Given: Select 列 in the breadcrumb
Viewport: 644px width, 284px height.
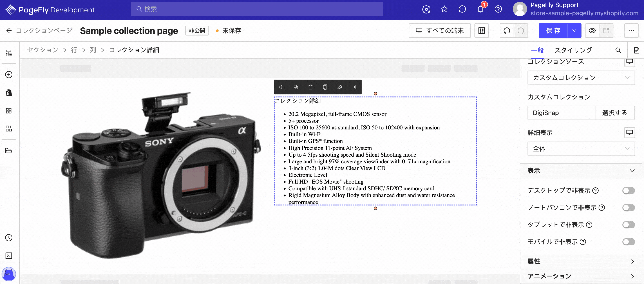Looking at the screenshot, I should [93, 50].
